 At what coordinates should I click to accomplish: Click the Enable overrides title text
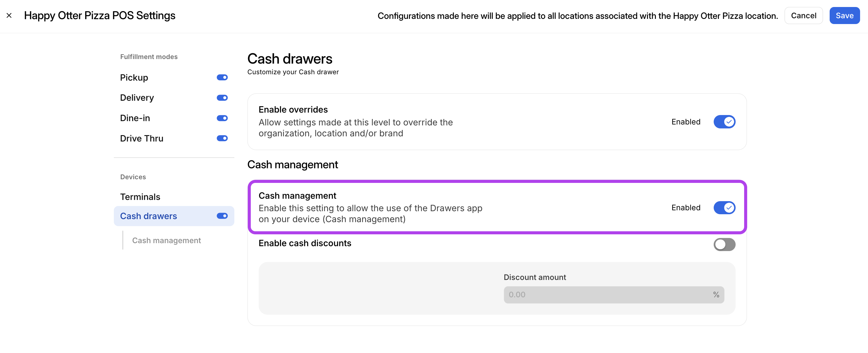[293, 110]
